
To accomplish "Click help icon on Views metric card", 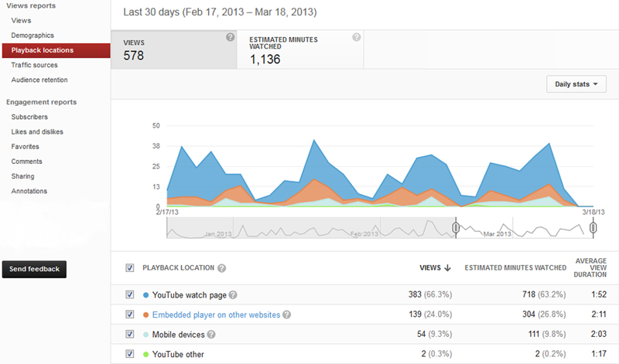I will [230, 37].
